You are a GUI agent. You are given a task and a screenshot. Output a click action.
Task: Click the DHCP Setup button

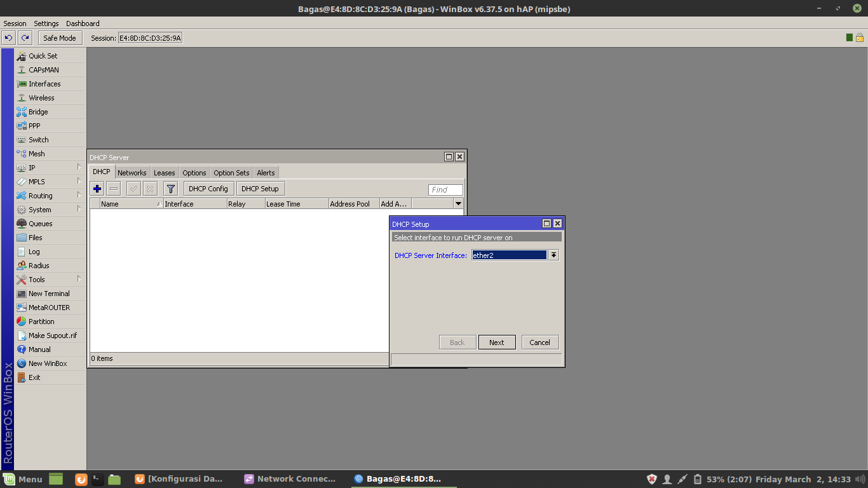point(261,189)
